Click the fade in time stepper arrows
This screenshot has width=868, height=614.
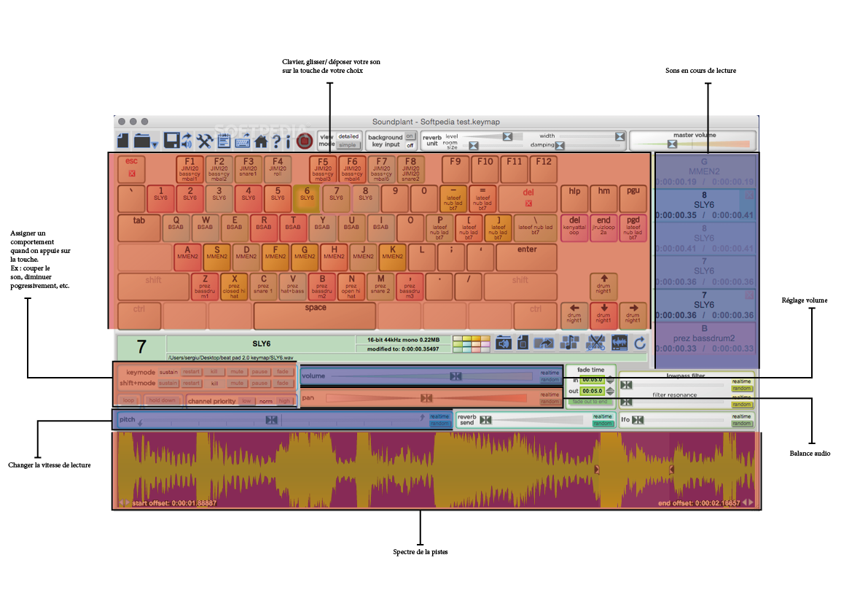click(610, 381)
